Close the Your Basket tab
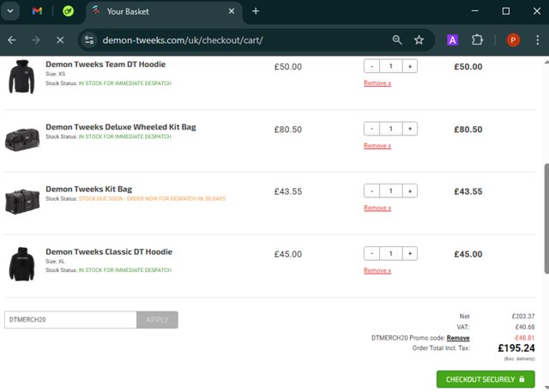 click(232, 11)
